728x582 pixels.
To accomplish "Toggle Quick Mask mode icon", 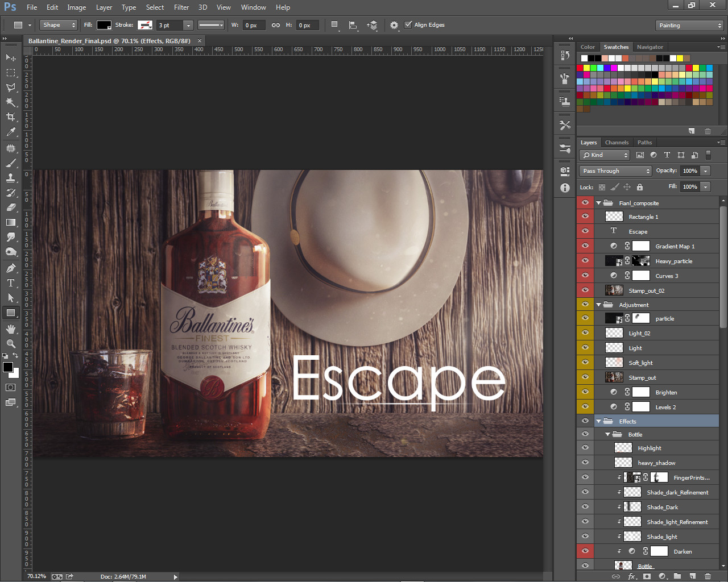I will pos(11,388).
